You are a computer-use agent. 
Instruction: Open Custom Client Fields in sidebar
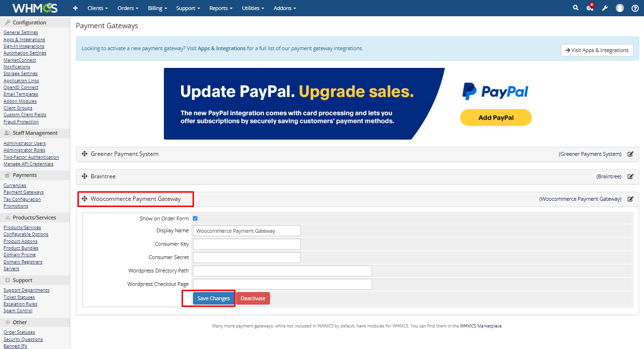coord(25,115)
